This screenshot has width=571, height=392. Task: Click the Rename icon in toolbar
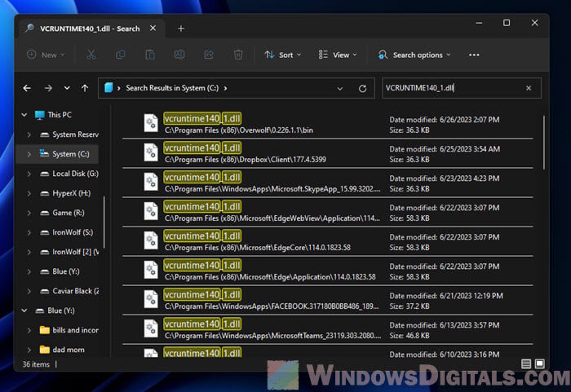point(179,55)
